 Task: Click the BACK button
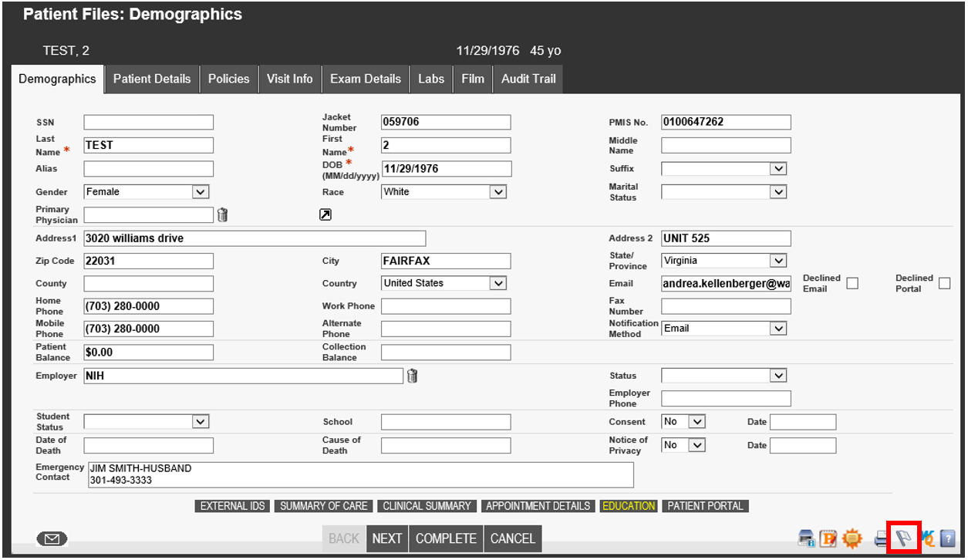(344, 538)
